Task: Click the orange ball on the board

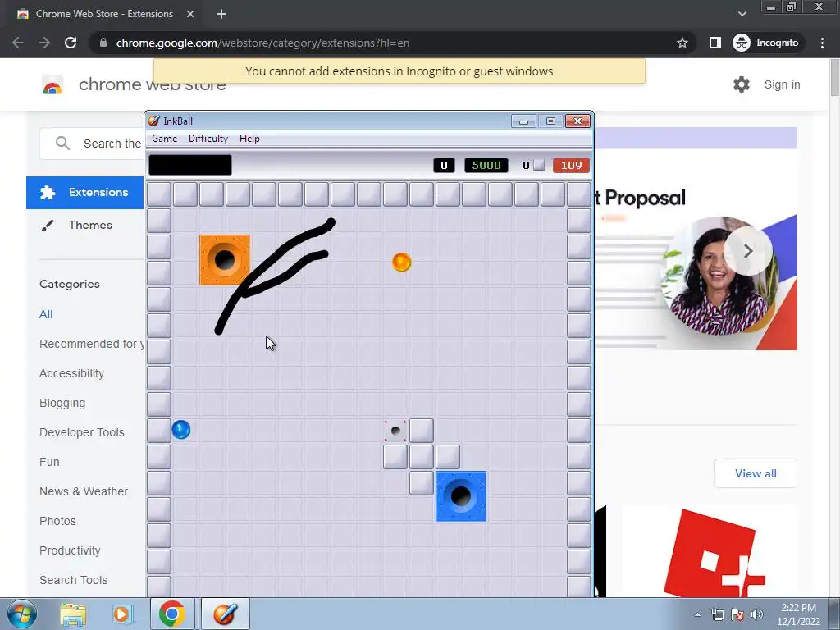Action: click(401, 262)
